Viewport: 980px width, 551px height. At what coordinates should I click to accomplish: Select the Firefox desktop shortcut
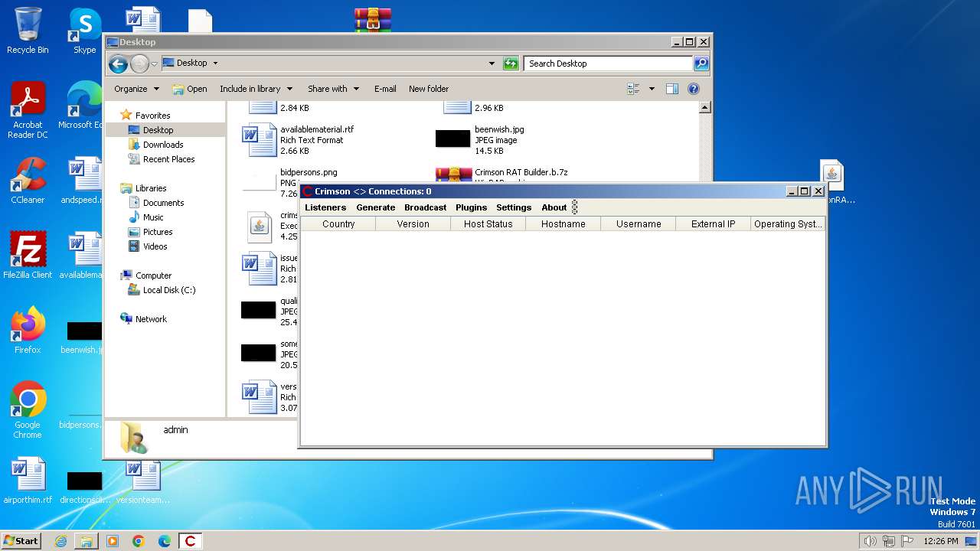(x=28, y=331)
